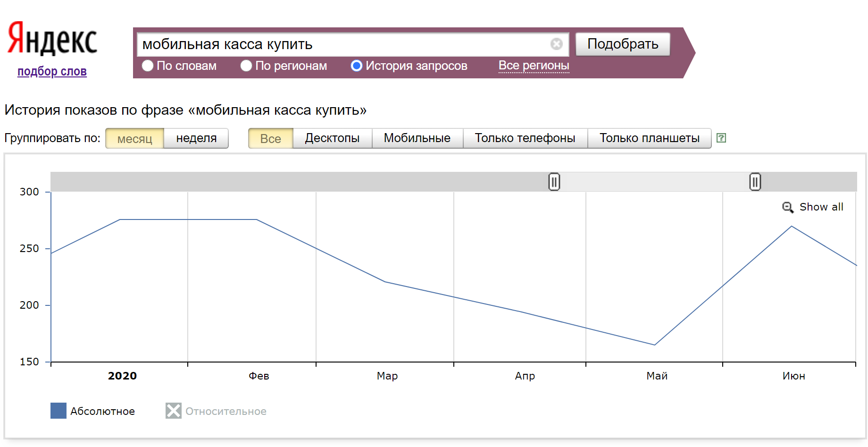Click the Yandex logo

(52, 39)
